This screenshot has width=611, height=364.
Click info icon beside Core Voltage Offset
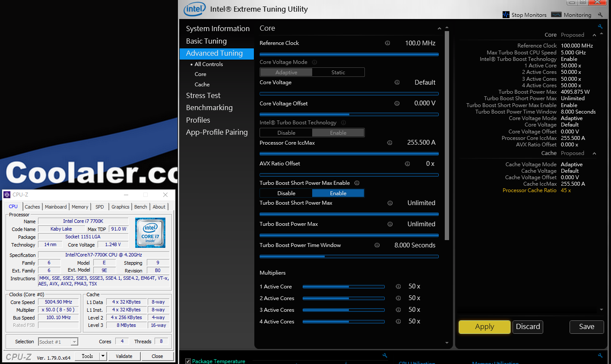pos(397,104)
